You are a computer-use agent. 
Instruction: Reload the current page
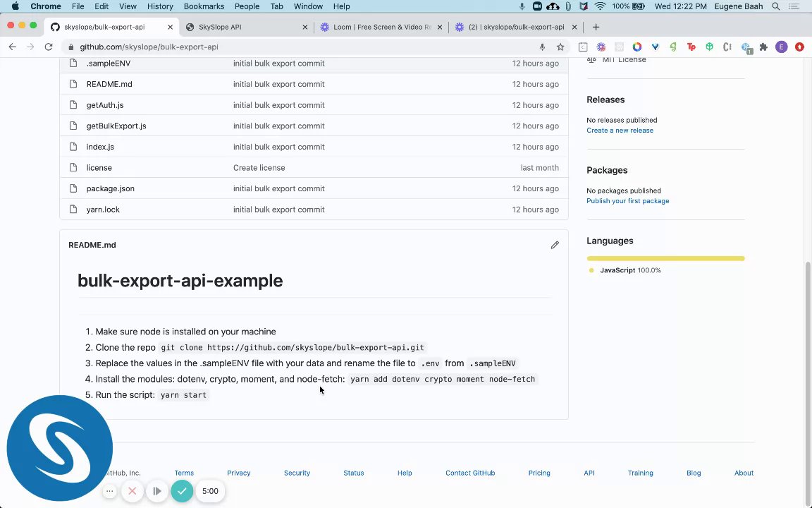48,47
